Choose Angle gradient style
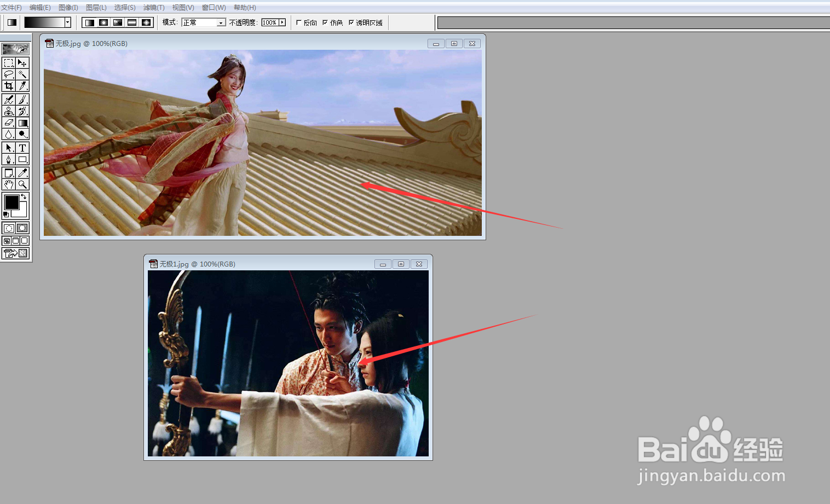 pos(118,22)
